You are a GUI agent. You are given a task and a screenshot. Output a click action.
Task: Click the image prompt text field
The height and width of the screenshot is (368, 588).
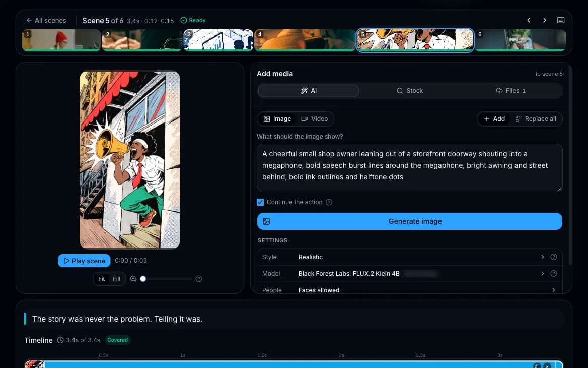(x=409, y=168)
